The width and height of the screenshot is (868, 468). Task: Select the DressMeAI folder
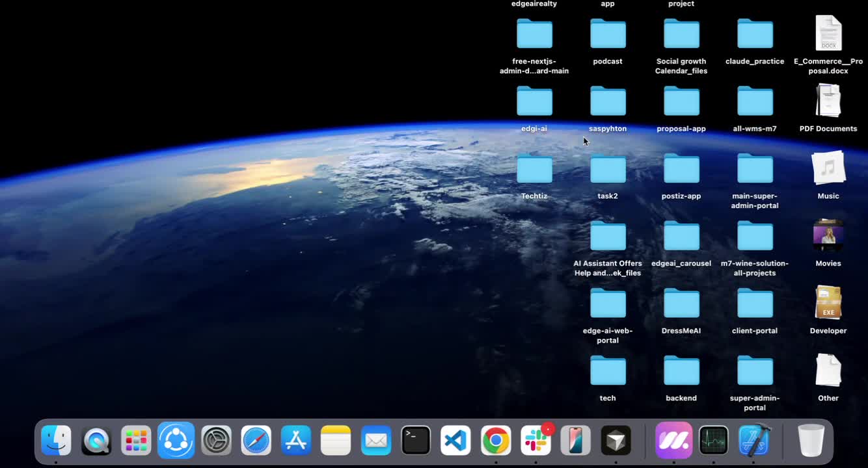click(681, 304)
